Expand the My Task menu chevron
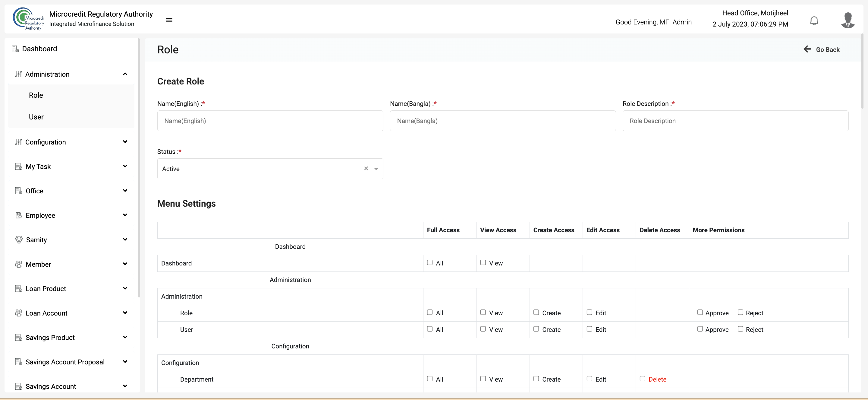Viewport: 868px width, 400px height. click(125, 166)
